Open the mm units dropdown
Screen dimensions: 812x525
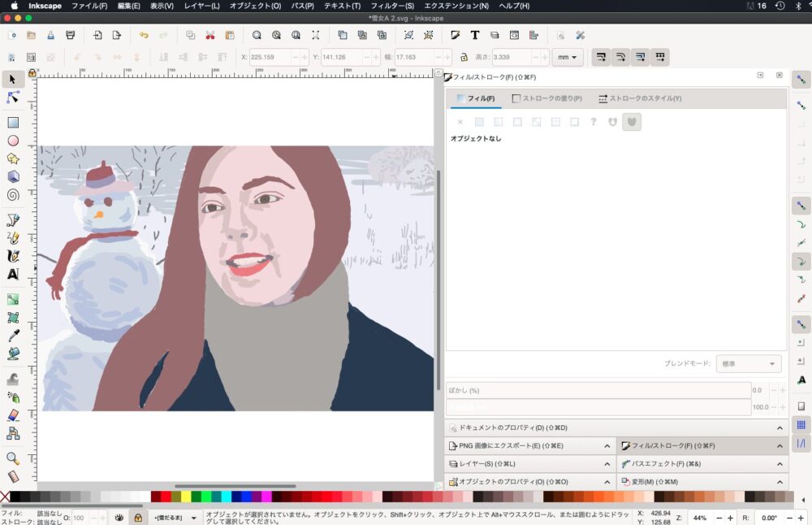[x=567, y=58]
